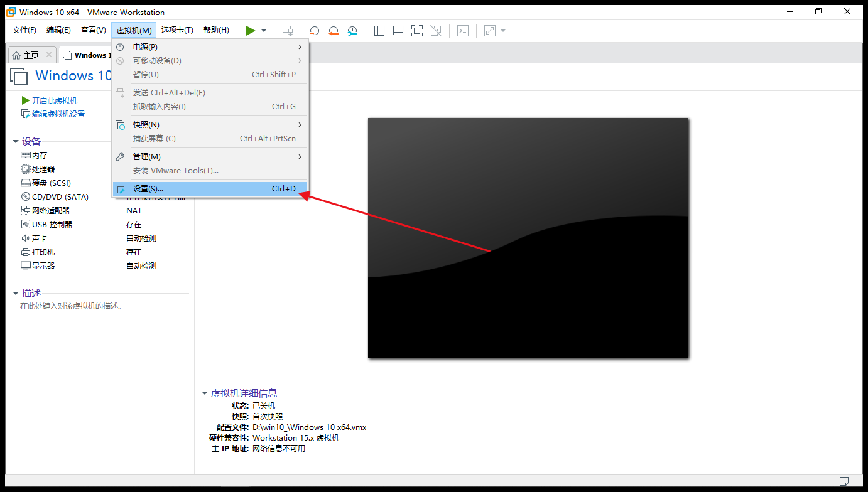This screenshot has height=492, width=868.
Task: Collapse the 描述 section
Action: pyautogui.click(x=16, y=294)
